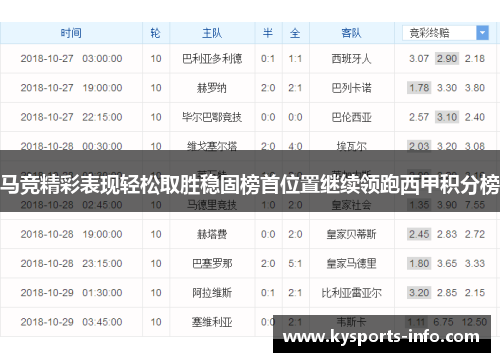The image size is (500, 362).
Task: Click odds value 3.07
Action: (419, 59)
